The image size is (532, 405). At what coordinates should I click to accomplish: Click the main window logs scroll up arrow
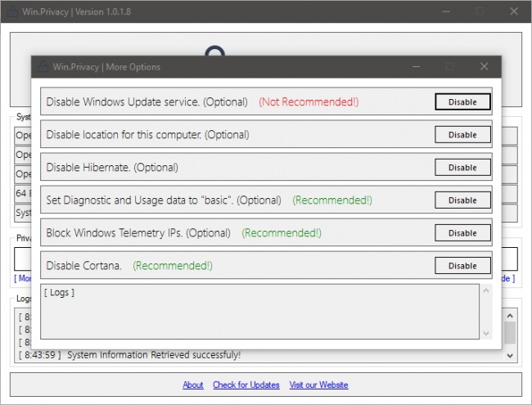click(x=510, y=316)
